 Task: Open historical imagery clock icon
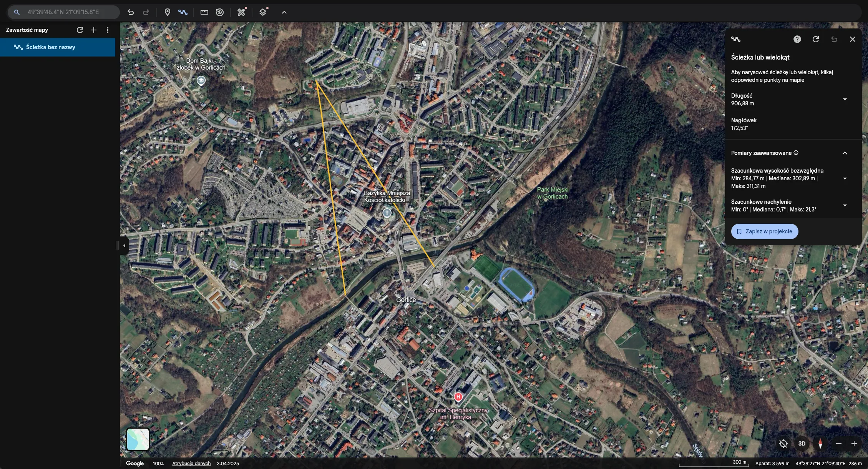(x=220, y=12)
